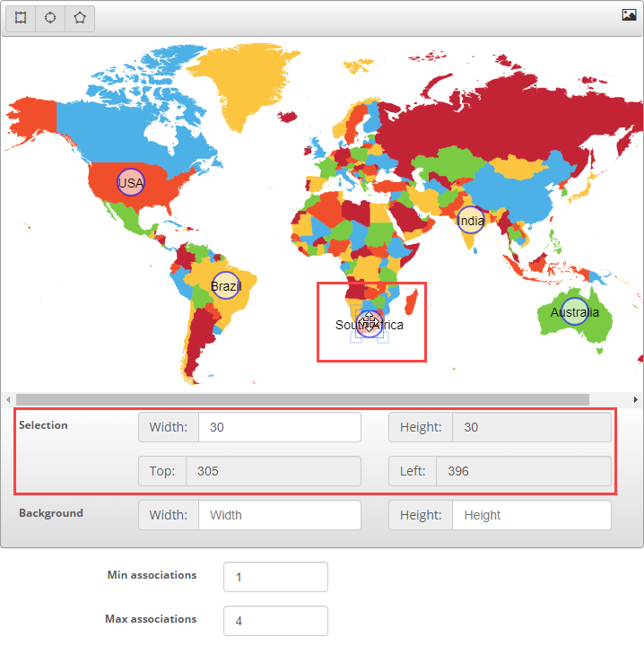Click the Brazil hotspot circle
The height and width of the screenshot is (646, 644).
coord(225,285)
